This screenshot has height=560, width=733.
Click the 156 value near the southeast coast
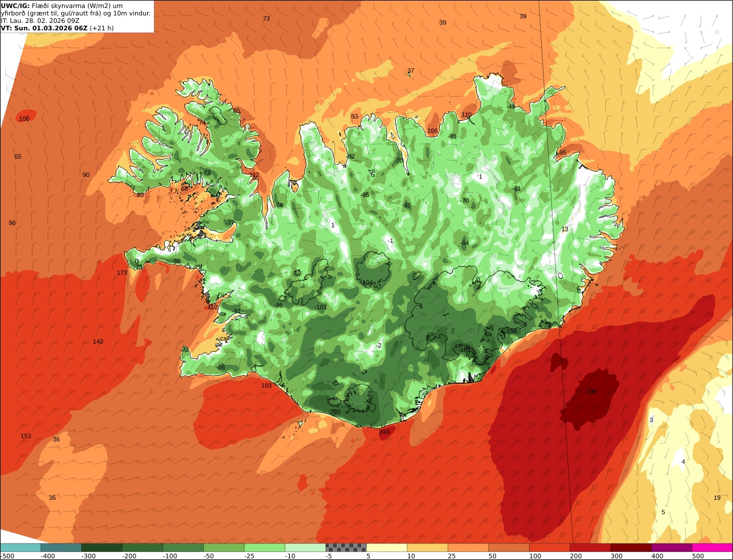coord(511,331)
